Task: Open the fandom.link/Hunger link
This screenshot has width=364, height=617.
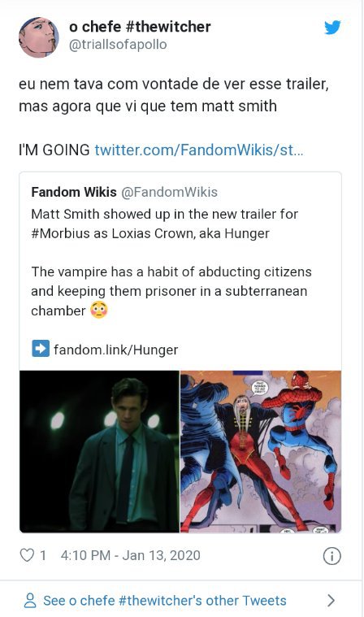Action: tap(115, 350)
